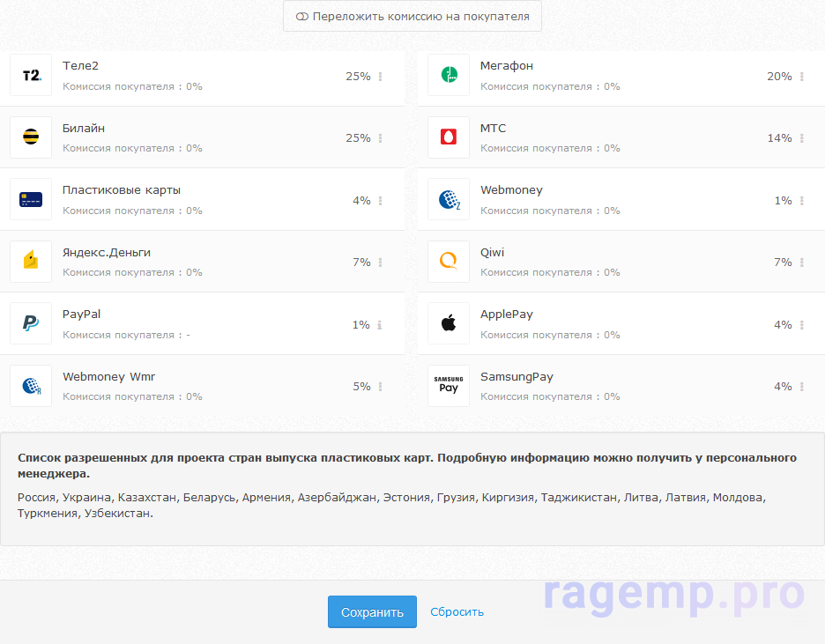Viewport: 825px width, 644px height.
Task: Open options menu for Пластиковые карты row
Action: (x=381, y=200)
